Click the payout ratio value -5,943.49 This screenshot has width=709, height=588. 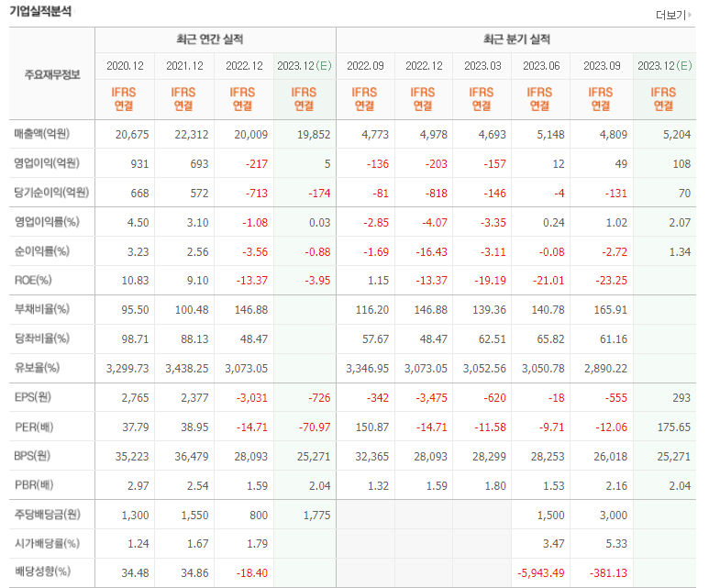(x=541, y=573)
